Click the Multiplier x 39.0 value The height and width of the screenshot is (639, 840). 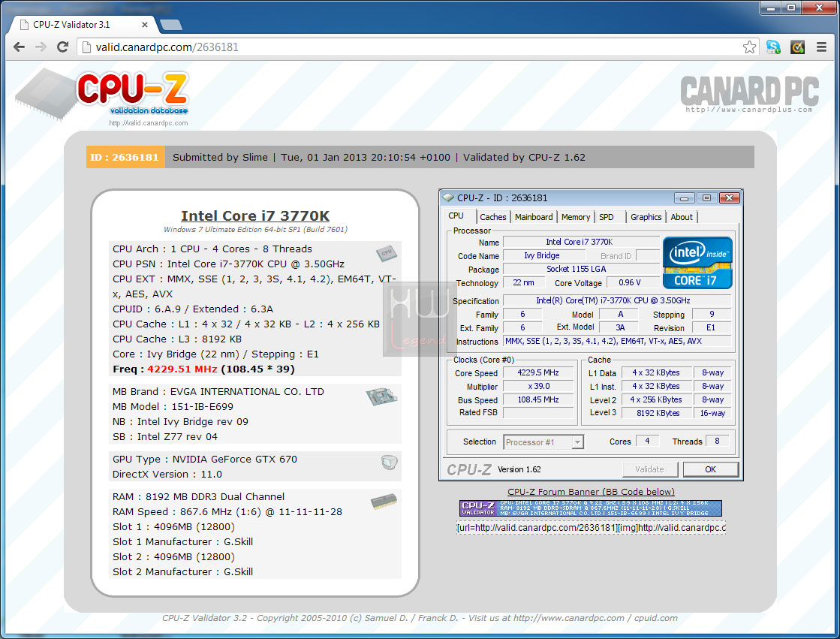[x=538, y=386]
